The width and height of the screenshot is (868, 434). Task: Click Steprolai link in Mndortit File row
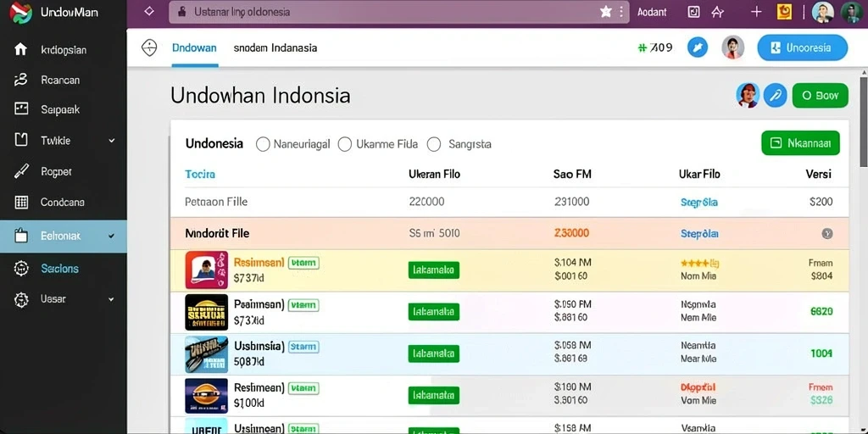click(699, 234)
